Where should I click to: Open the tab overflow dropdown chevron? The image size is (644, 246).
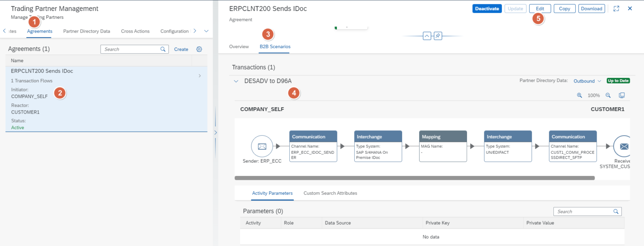[206, 31]
